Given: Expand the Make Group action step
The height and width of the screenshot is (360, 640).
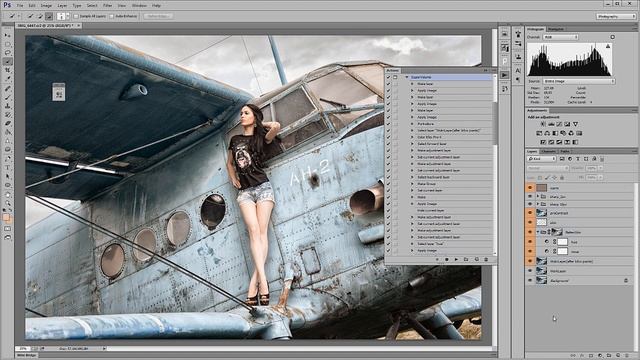Looking at the screenshot, I should click(412, 184).
